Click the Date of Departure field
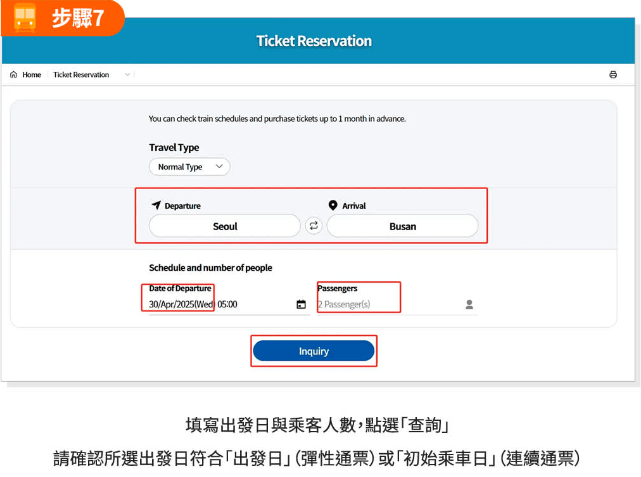 click(x=229, y=305)
